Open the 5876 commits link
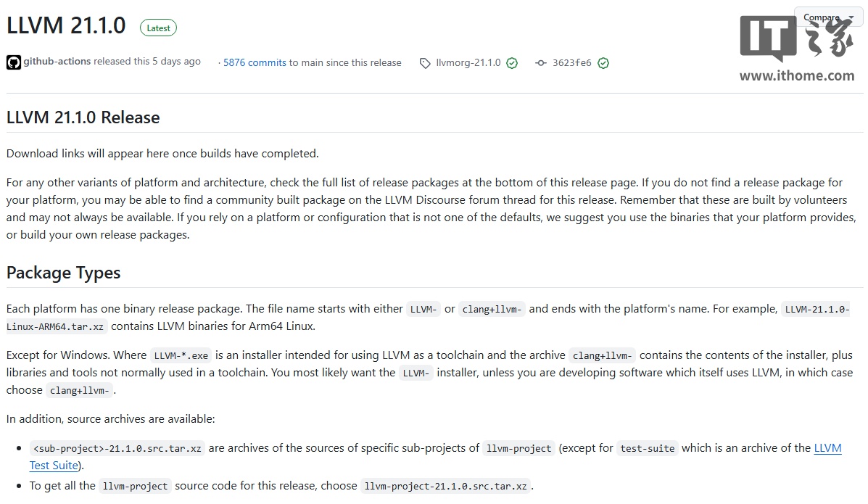This screenshot has width=868, height=504. [255, 62]
